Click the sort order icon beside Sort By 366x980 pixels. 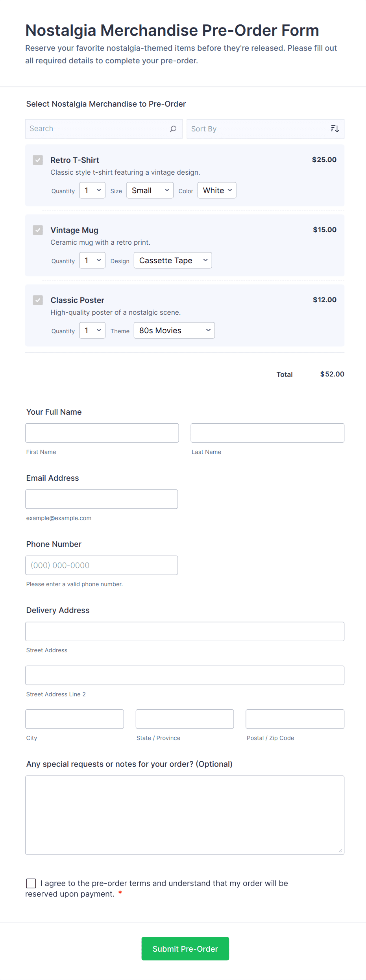point(335,128)
